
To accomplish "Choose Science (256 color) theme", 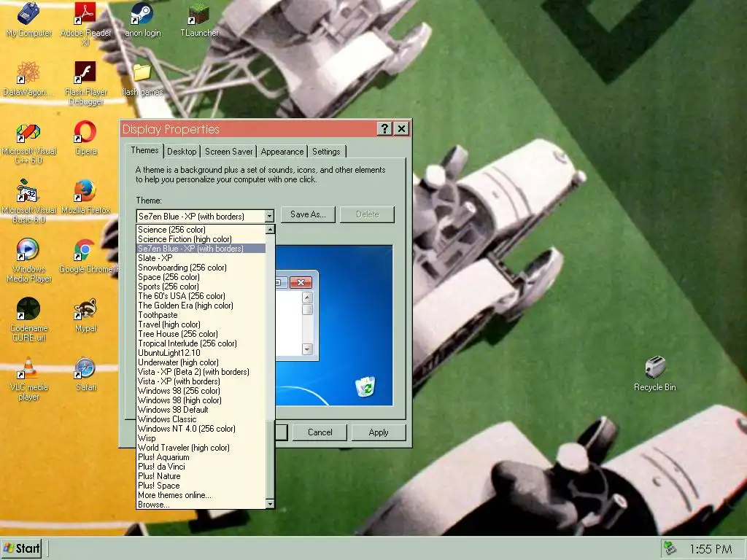I will [x=201, y=230].
